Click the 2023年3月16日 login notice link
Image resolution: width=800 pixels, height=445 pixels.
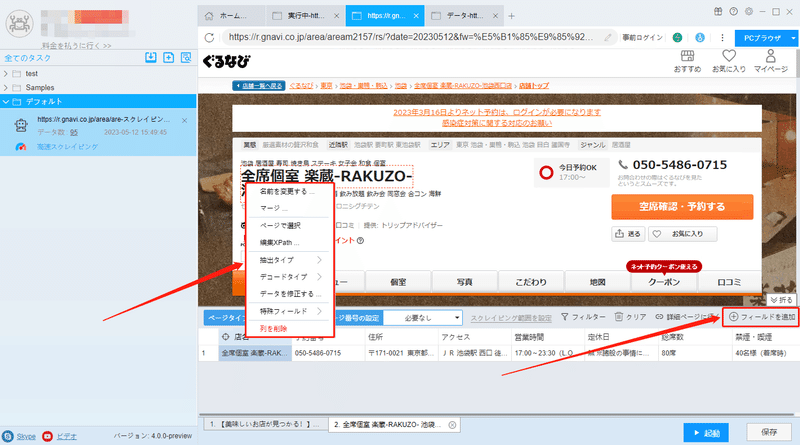coord(496,112)
